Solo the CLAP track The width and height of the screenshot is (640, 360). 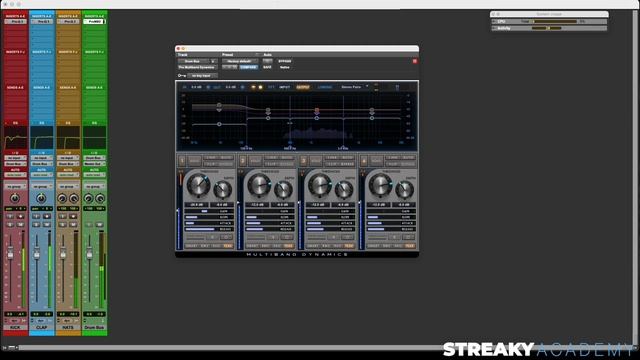tap(36, 225)
